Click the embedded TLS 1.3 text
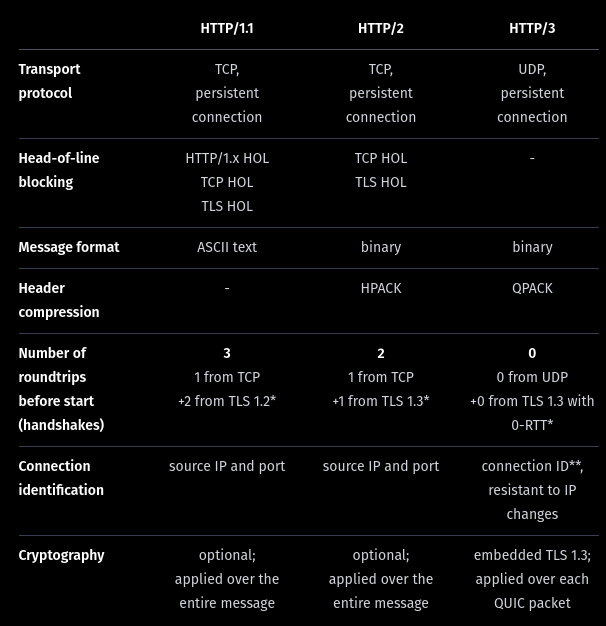The height and width of the screenshot is (626, 606). coord(532,555)
